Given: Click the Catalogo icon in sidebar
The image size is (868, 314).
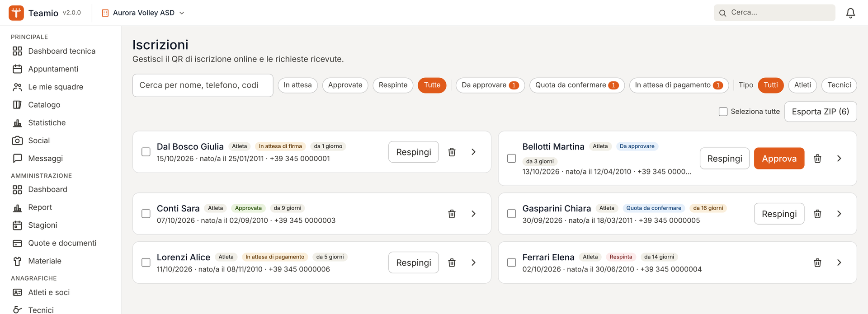Looking at the screenshot, I should (x=17, y=105).
